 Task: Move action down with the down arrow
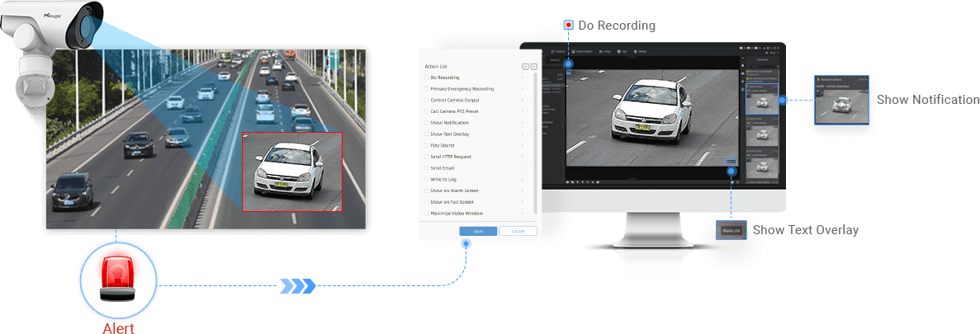coord(533,66)
